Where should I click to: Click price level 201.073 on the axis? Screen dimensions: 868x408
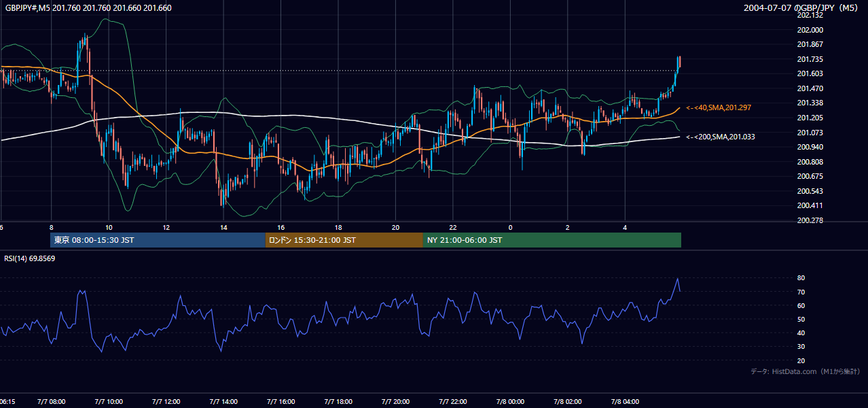810,132
